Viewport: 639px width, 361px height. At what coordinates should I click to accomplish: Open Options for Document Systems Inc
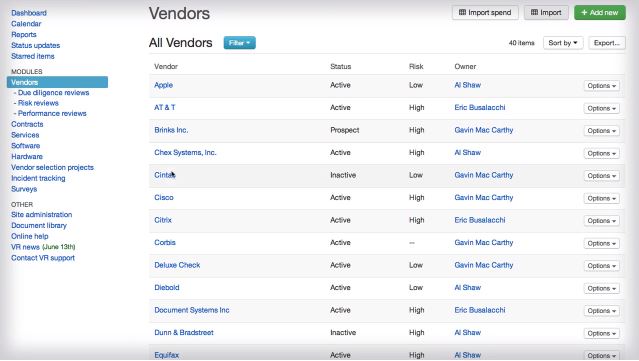(602, 311)
